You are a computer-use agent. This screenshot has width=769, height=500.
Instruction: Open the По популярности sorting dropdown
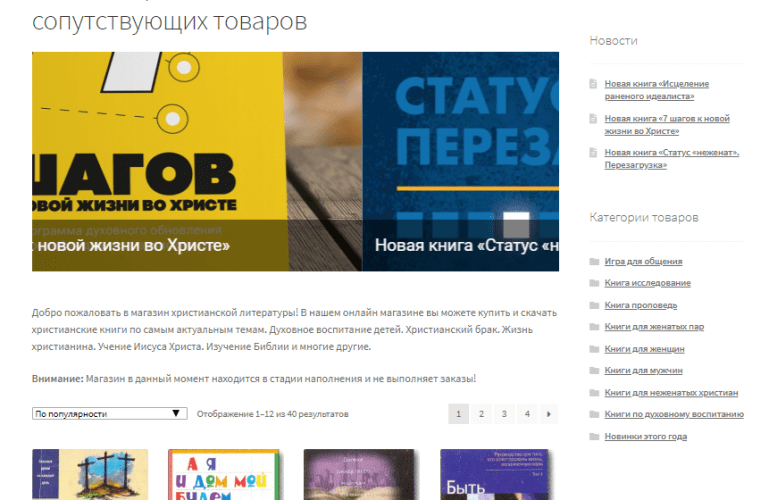point(109,413)
